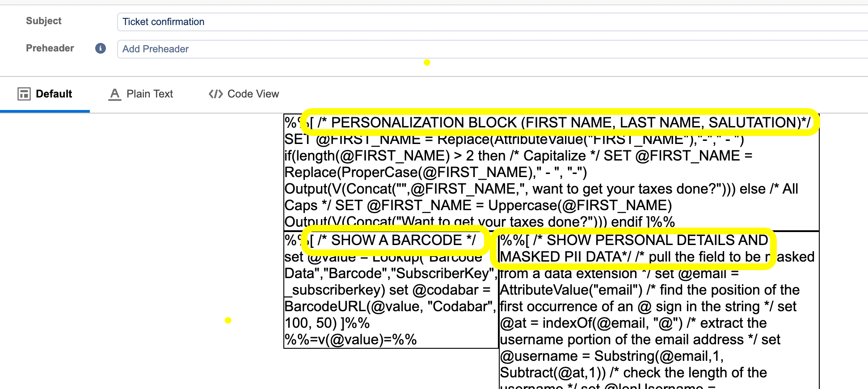Click the Code View angle brackets icon
The image size is (868, 389).
[216, 94]
